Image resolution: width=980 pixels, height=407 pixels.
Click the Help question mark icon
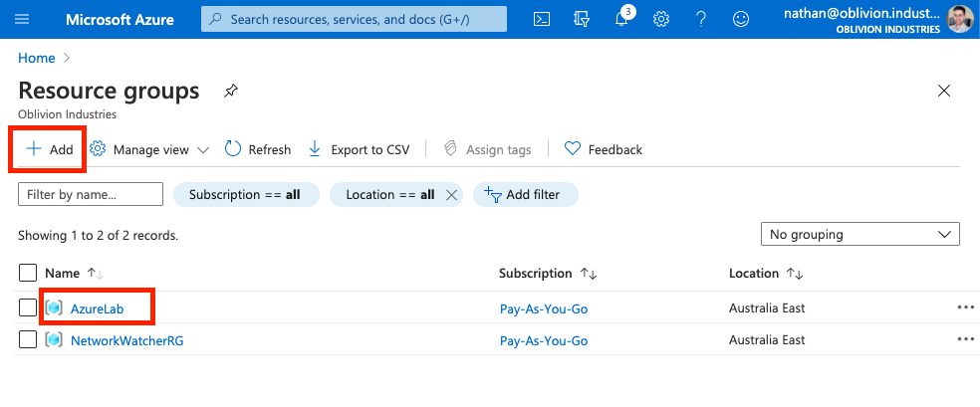click(701, 19)
